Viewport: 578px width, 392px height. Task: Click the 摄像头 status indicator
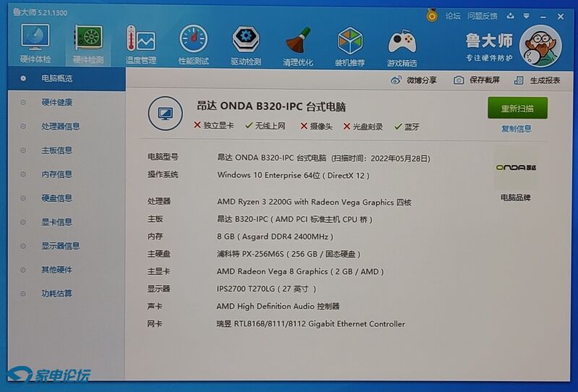tap(316, 126)
